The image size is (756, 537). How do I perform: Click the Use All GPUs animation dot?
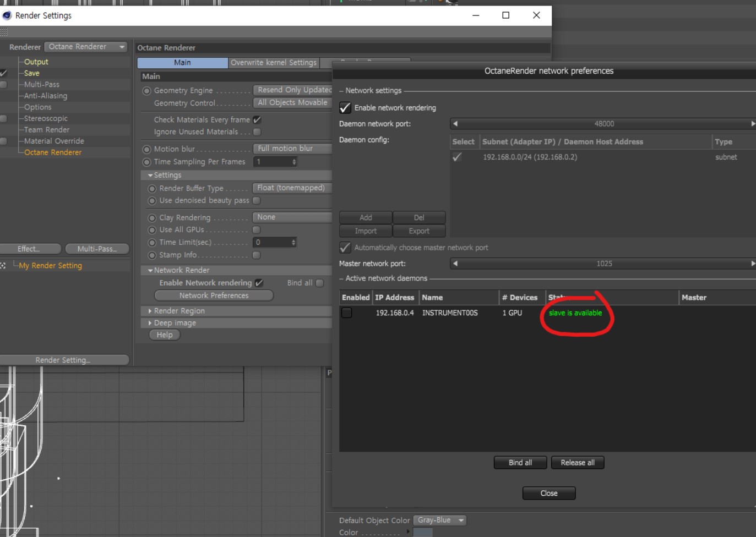coord(153,230)
